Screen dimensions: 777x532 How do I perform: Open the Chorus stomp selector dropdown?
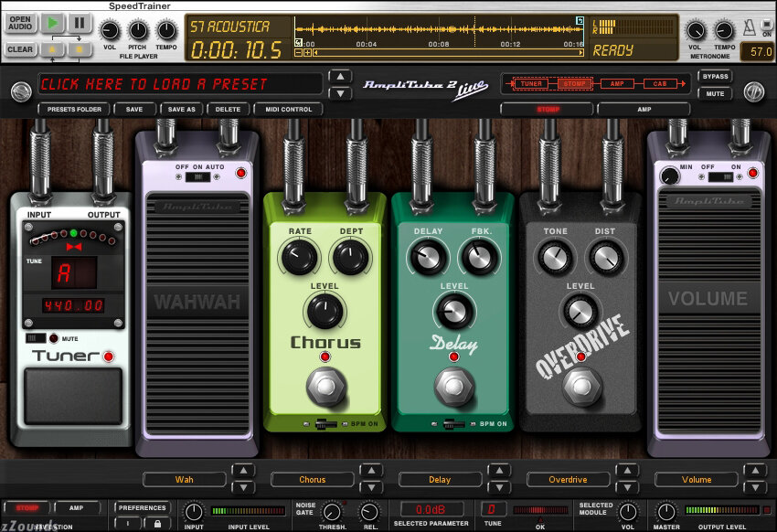click(x=313, y=480)
